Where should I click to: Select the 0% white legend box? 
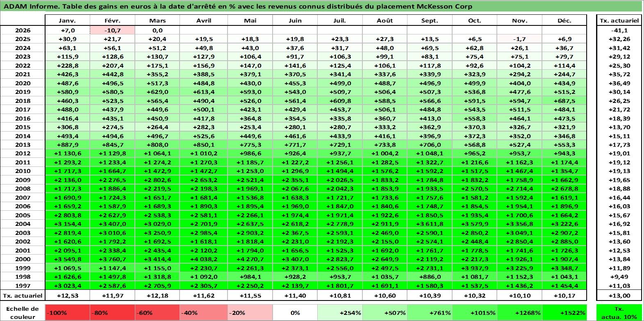pyautogui.click(x=295, y=312)
